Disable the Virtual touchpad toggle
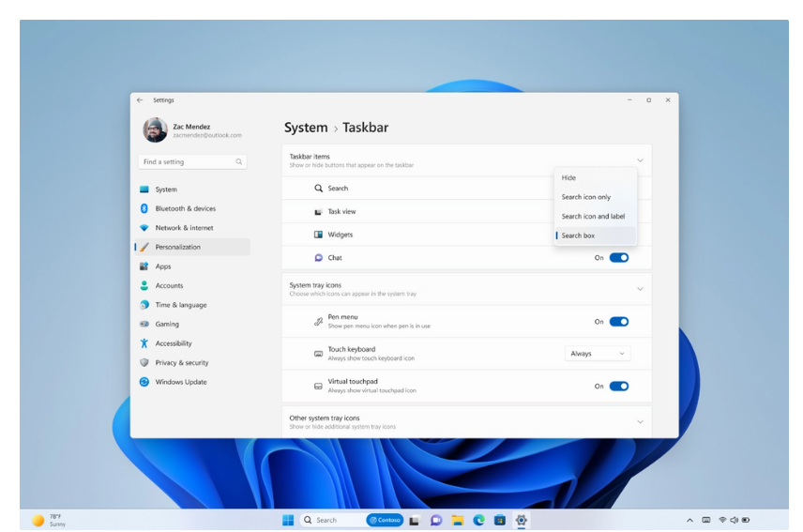This screenshot has height=532, width=803. 618,386
